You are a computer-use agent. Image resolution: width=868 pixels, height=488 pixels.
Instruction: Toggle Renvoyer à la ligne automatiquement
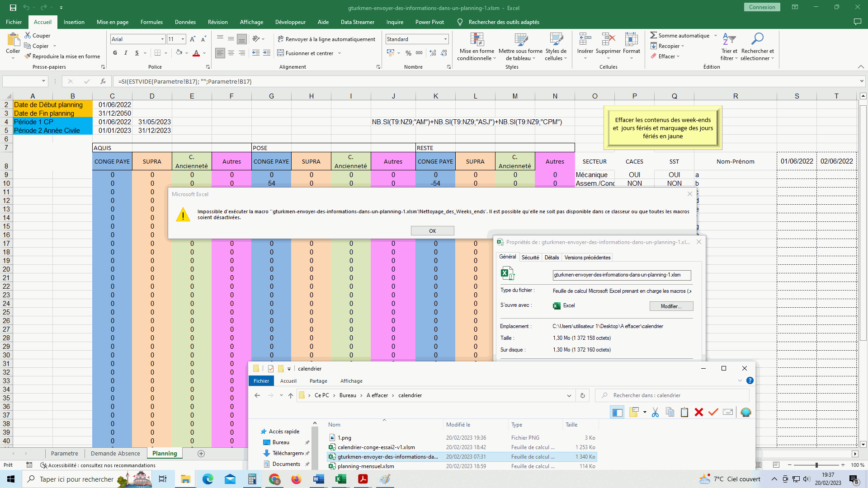[x=326, y=39]
